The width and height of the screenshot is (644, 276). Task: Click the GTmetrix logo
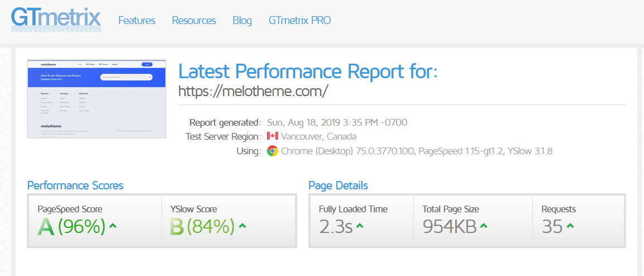click(x=56, y=18)
